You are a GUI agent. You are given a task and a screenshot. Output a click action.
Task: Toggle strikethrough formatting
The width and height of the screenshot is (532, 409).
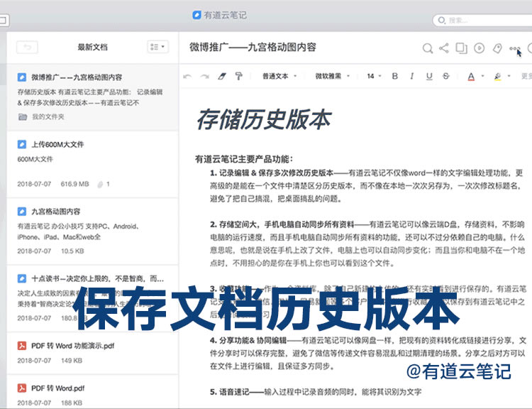click(x=446, y=76)
